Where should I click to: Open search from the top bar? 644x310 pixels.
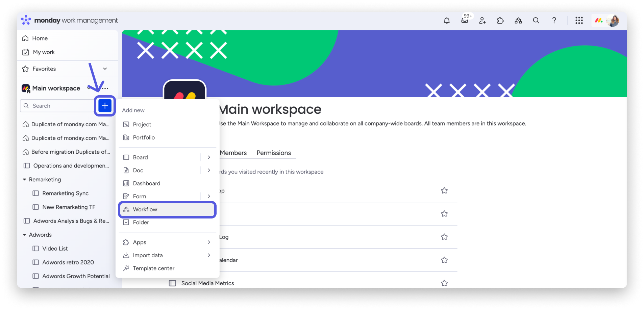click(536, 21)
